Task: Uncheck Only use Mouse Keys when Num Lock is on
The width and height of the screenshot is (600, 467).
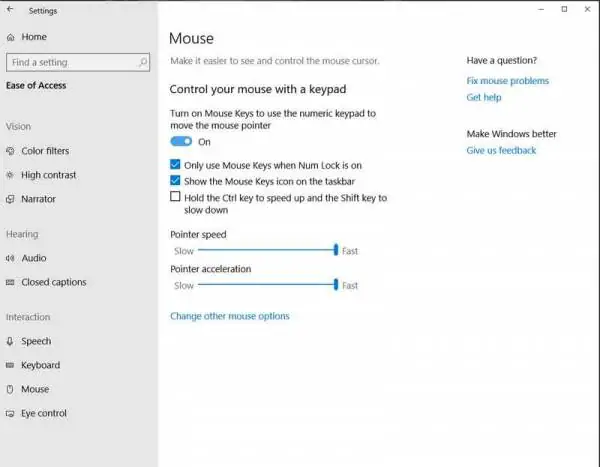Action: pos(175,165)
